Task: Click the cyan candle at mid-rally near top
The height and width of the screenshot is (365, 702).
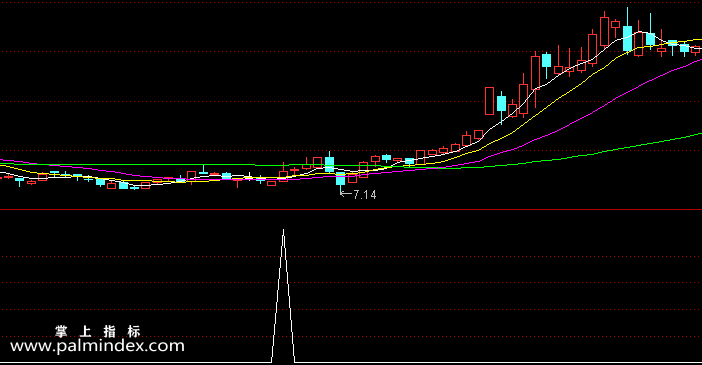Action: tap(546, 60)
